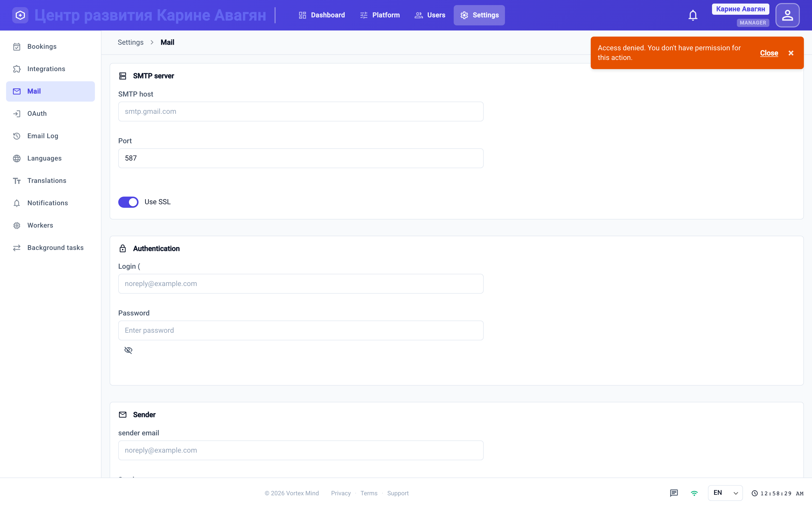The image size is (812, 508).
Task: Click the Authentication lock icon
Action: coord(123,249)
